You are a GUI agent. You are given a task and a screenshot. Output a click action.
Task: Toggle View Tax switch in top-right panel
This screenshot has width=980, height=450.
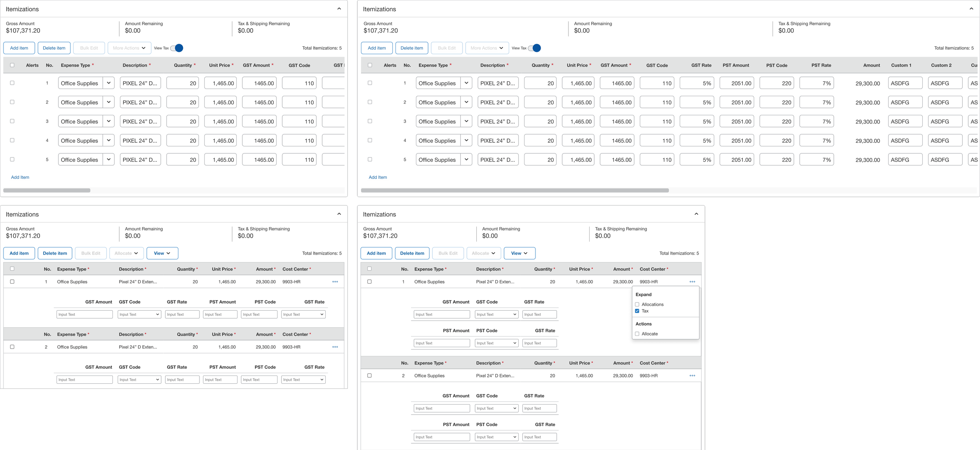(535, 48)
